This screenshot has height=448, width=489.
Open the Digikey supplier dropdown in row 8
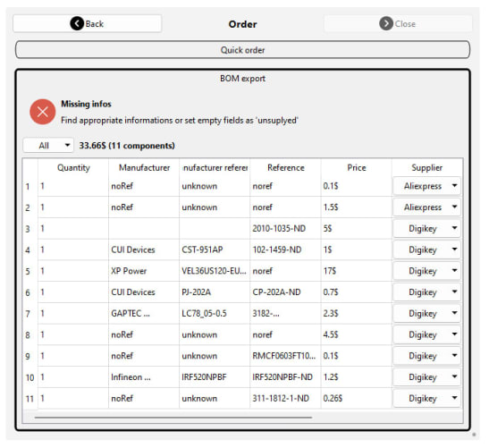coord(426,334)
